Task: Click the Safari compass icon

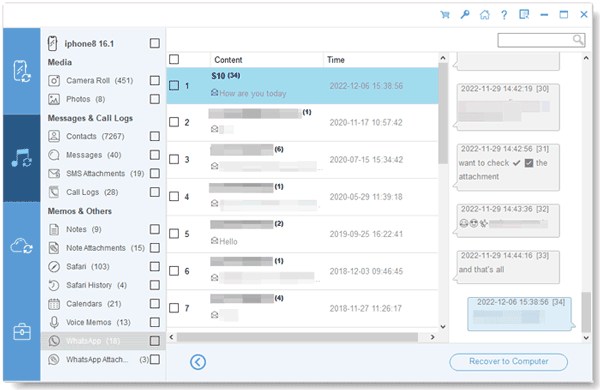Action: click(54, 267)
